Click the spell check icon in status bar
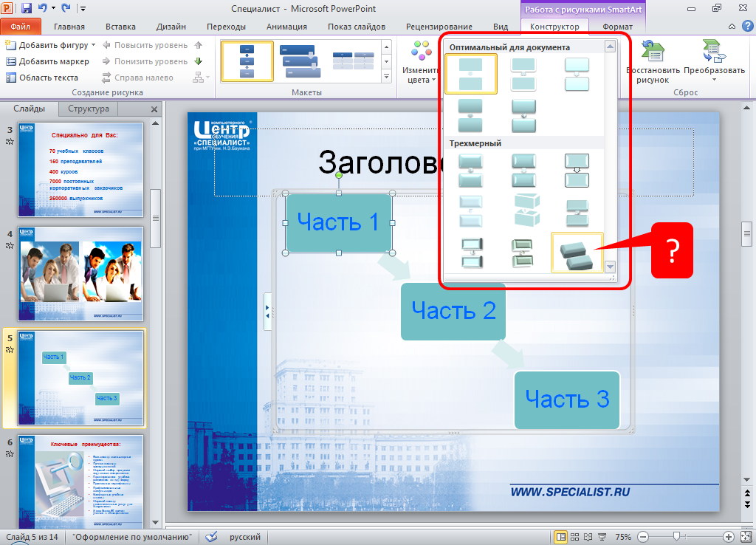The image size is (756, 545). tap(211, 537)
